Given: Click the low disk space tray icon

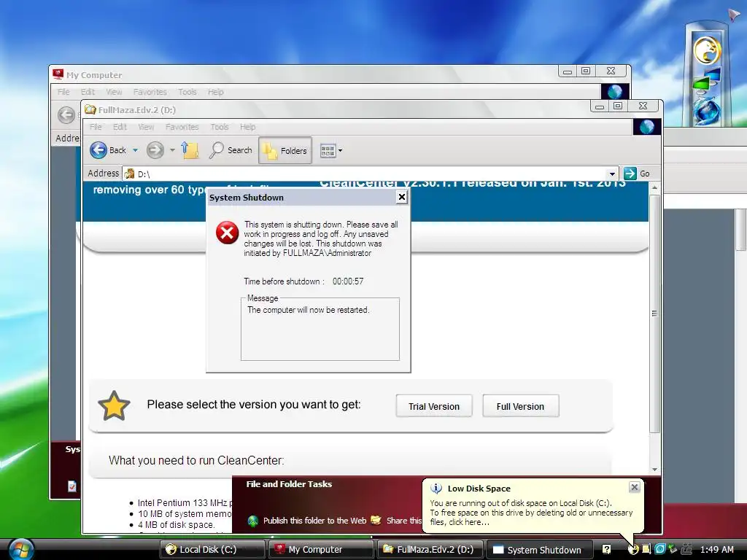Looking at the screenshot, I should point(633,550).
